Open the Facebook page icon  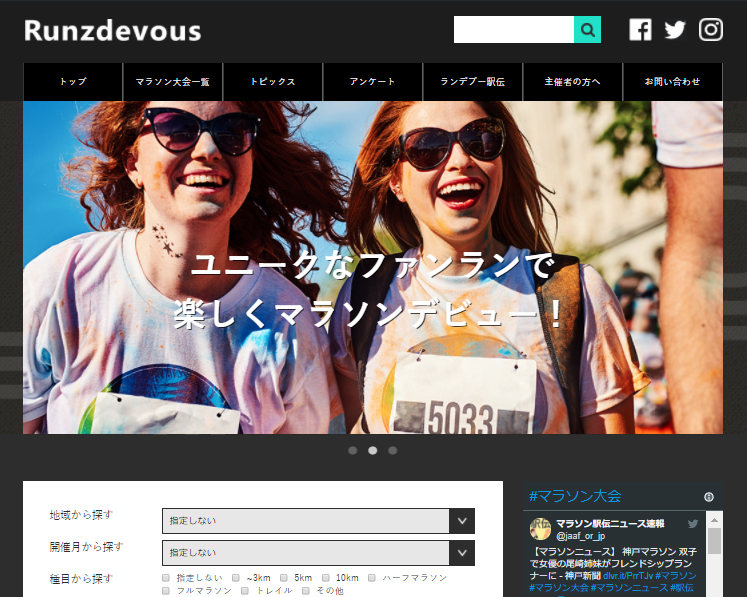point(640,30)
